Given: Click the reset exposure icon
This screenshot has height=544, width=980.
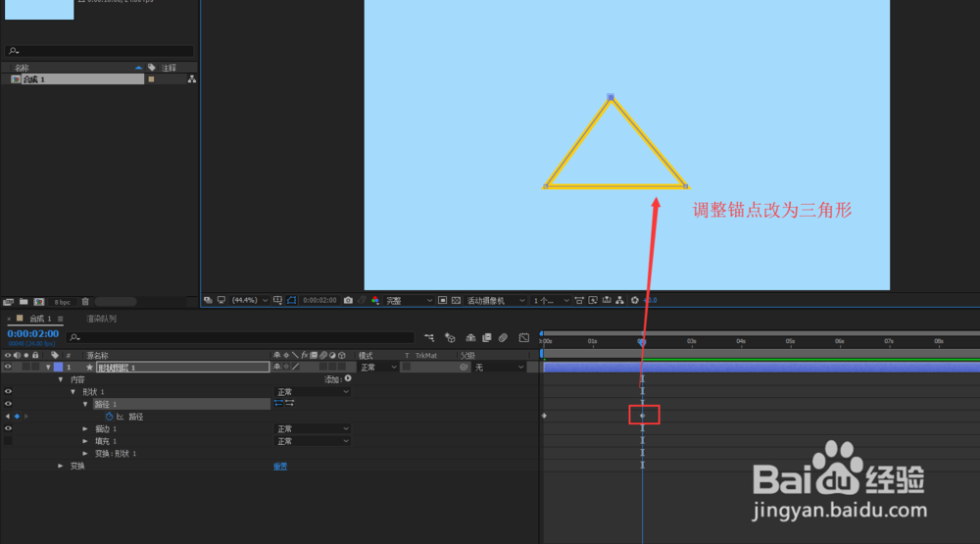Looking at the screenshot, I should [634, 301].
